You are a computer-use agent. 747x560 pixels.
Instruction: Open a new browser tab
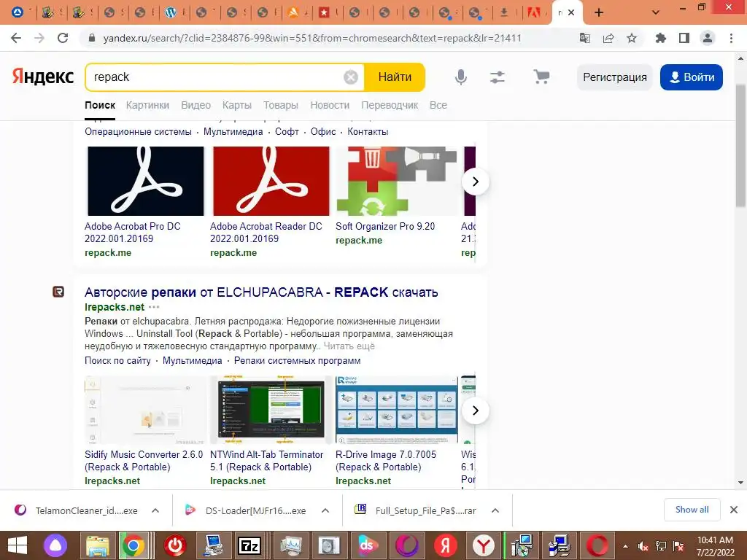pyautogui.click(x=599, y=12)
